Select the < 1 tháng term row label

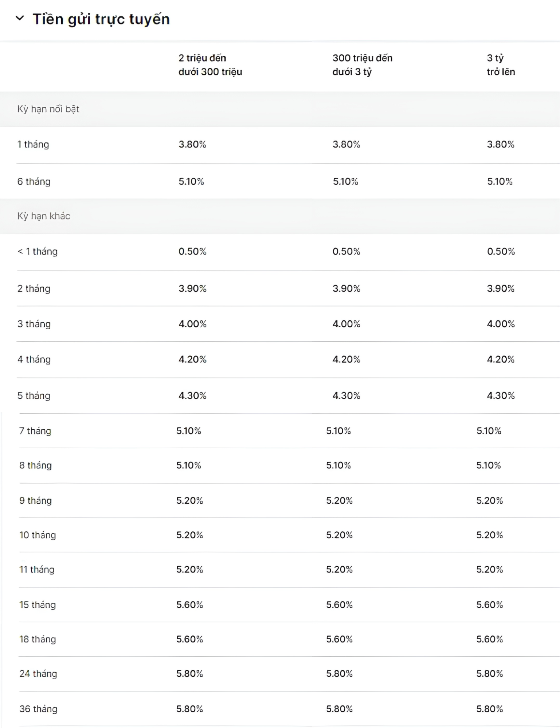(x=38, y=251)
